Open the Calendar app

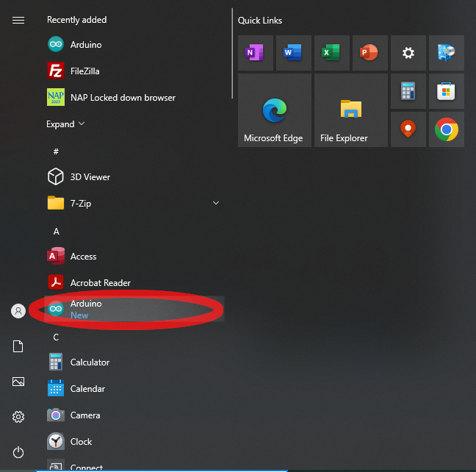click(134, 388)
